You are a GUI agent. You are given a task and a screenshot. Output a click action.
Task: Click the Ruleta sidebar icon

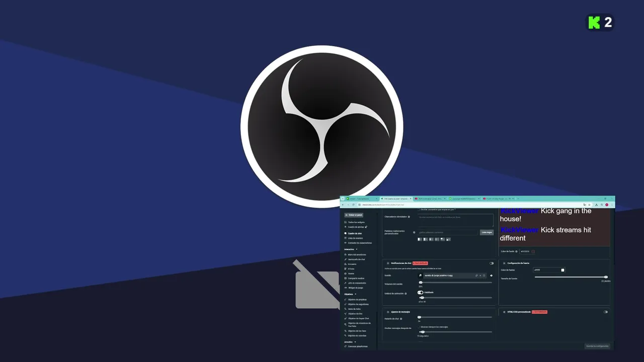(345, 274)
